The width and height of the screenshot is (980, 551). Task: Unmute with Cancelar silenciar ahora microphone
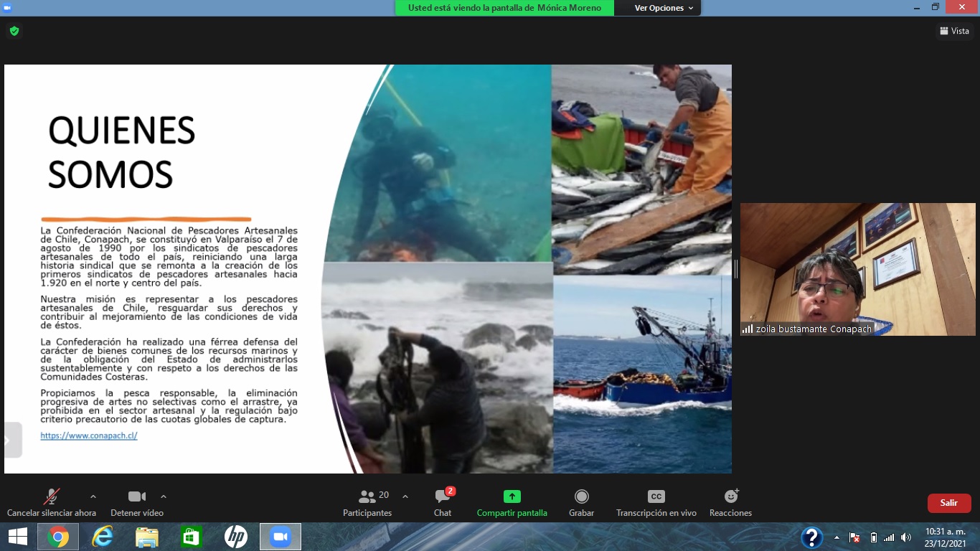(52, 502)
